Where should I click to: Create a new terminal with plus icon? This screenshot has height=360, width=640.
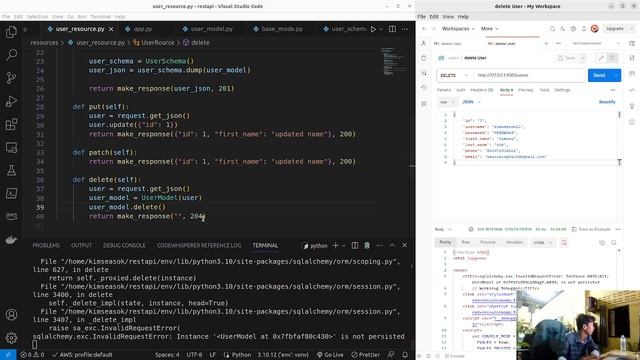coord(336,245)
